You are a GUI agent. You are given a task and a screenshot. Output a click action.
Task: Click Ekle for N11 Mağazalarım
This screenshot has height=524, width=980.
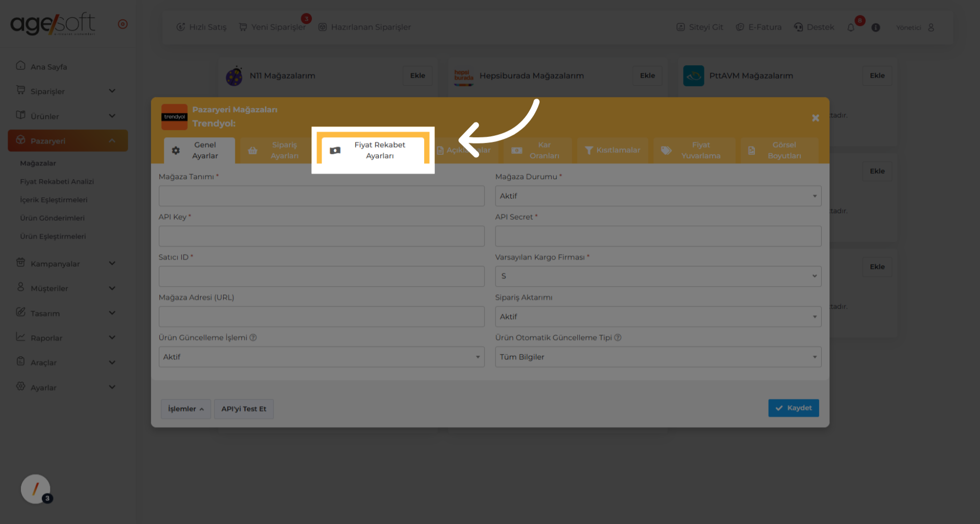click(x=418, y=76)
